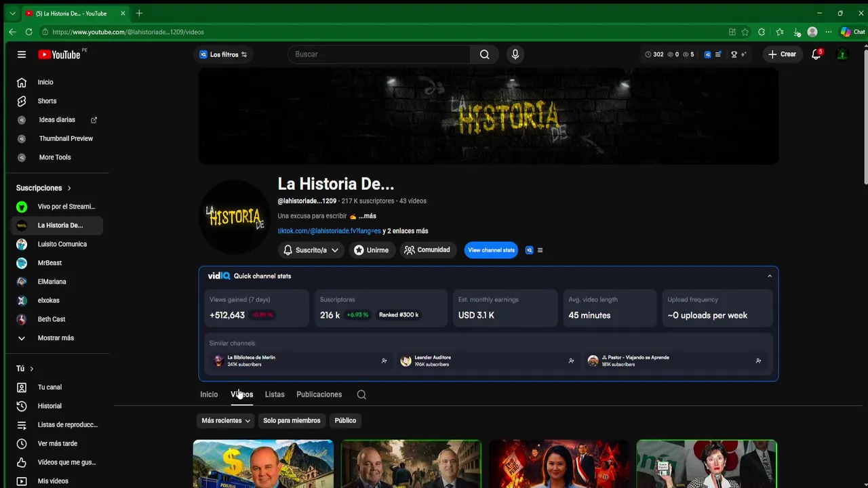
Task: Open the browser three-dot settings menu
Action: [828, 32]
